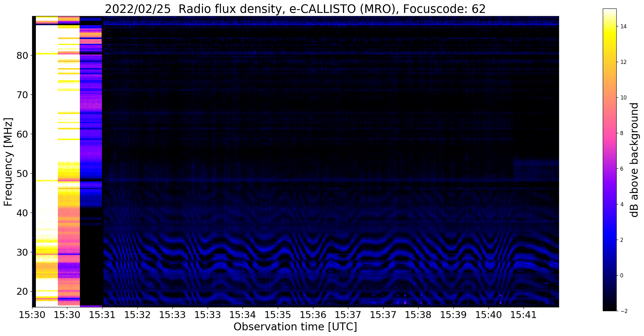The height and width of the screenshot is (336, 644).
Task: Click the 15:40 time tick label
Action: click(x=489, y=315)
